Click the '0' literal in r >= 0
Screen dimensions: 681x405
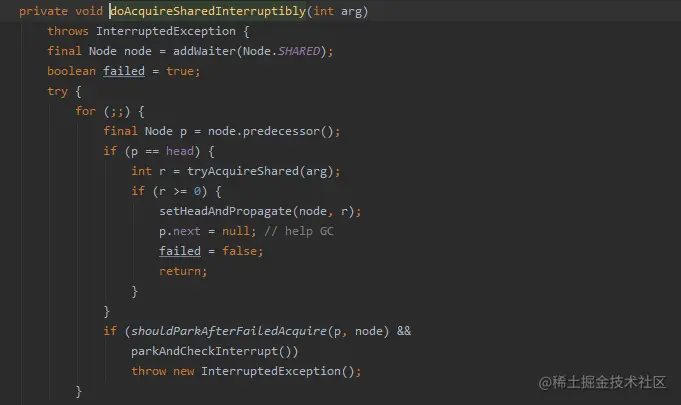197,191
